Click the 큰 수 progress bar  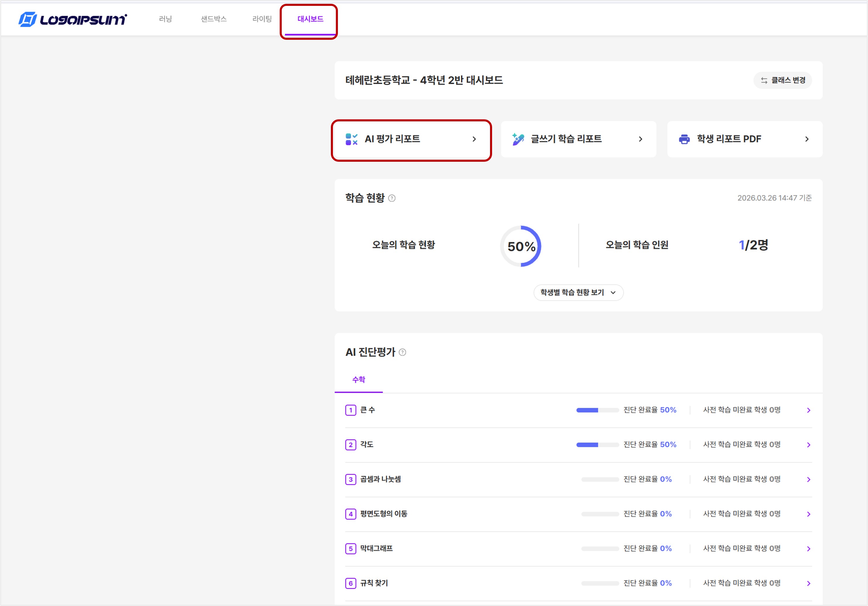[597, 410]
